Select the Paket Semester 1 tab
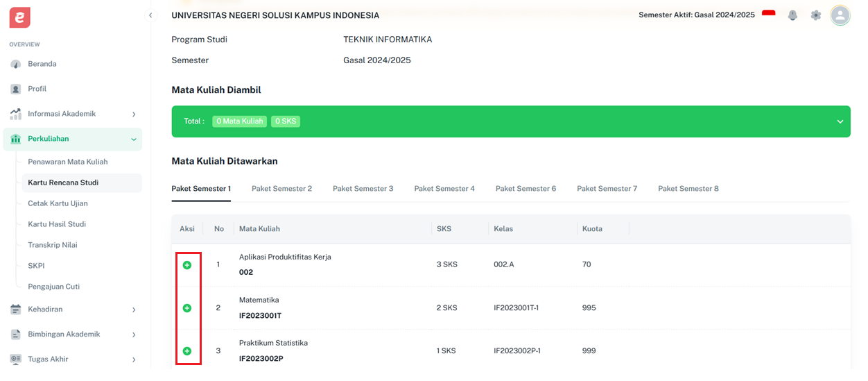The height and width of the screenshot is (381, 868). 201,189
